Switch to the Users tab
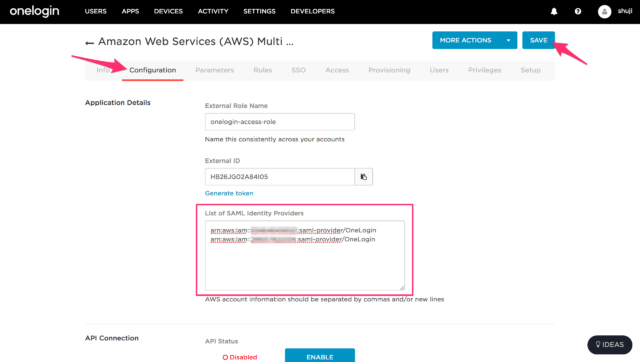The width and height of the screenshot is (640, 362). [439, 70]
